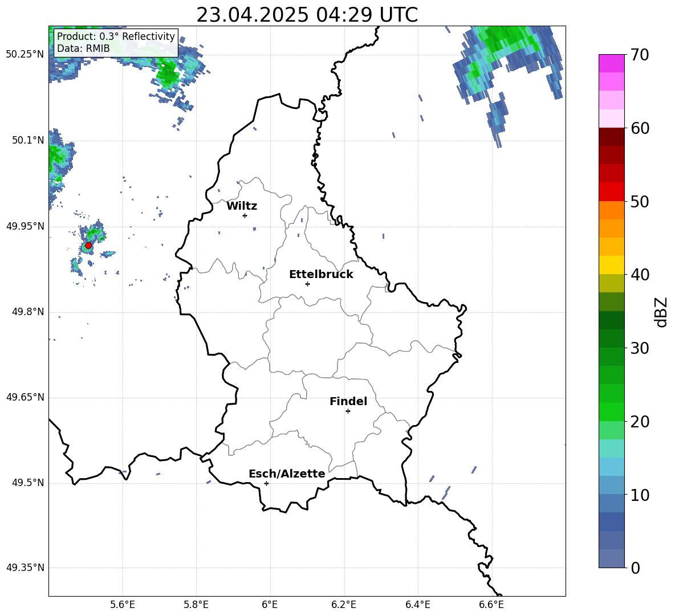The width and height of the screenshot is (675, 616).
Task: Click the Wiltz station label
Action: click(242, 206)
